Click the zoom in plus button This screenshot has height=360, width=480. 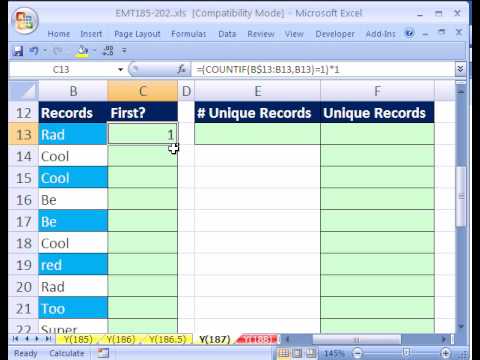point(446,353)
